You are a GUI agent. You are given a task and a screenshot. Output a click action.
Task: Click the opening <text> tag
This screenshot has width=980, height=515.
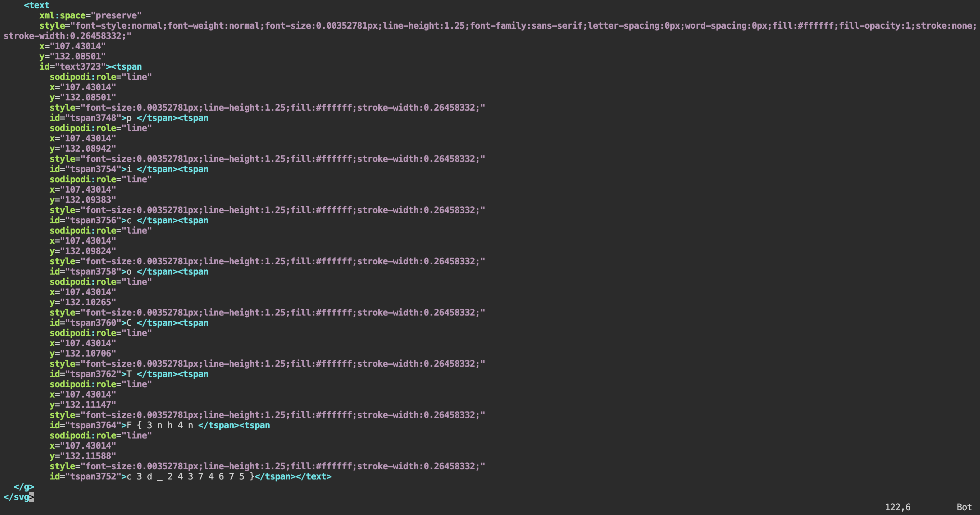(37, 5)
